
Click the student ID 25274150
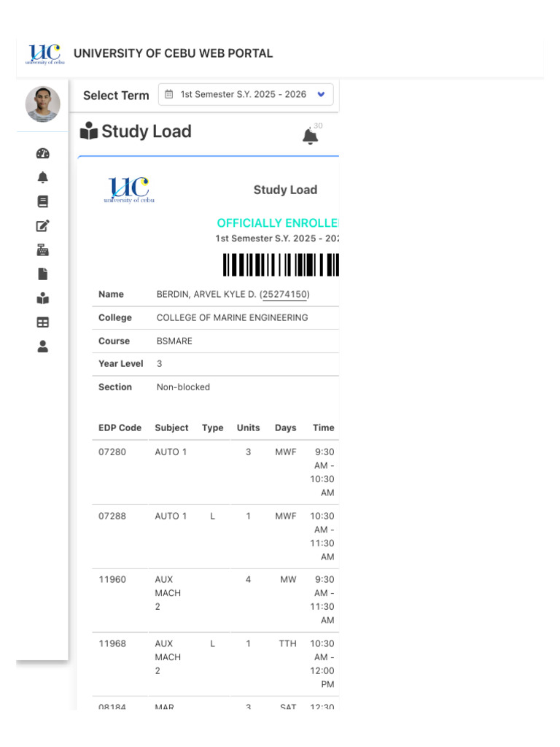coord(285,295)
